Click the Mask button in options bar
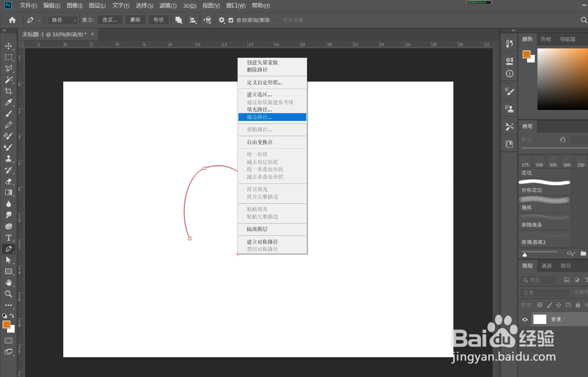This screenshot has width=588, height=377. [x=135, y=20]
